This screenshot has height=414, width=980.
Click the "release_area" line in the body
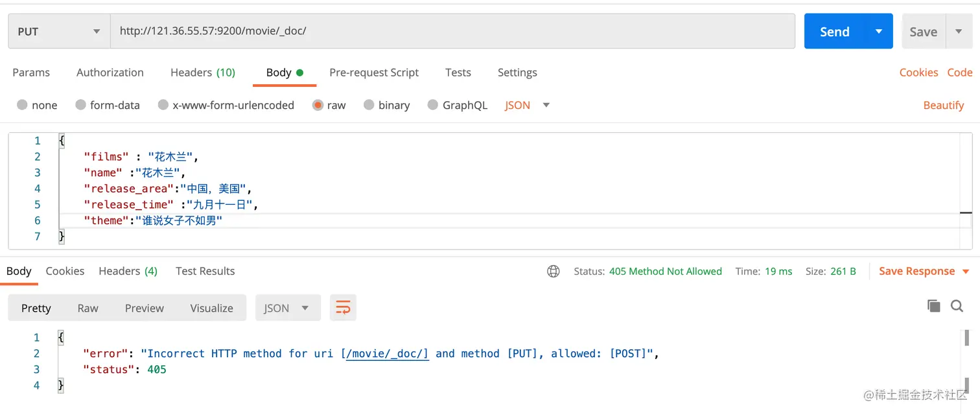167,189
